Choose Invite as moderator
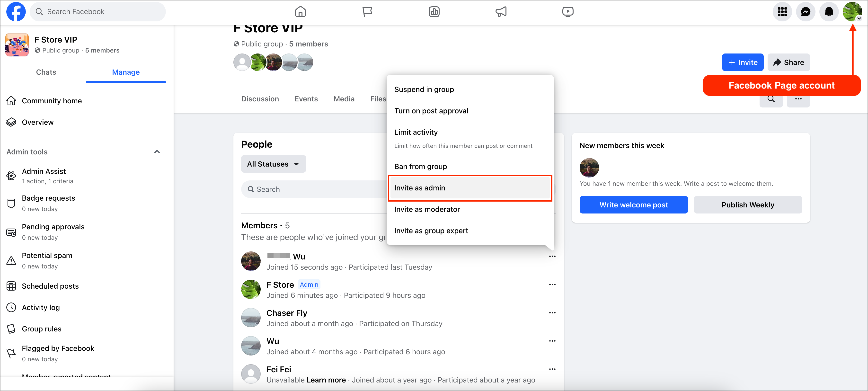This screenshot has width=868, height=391. click(x=470, y=209)
